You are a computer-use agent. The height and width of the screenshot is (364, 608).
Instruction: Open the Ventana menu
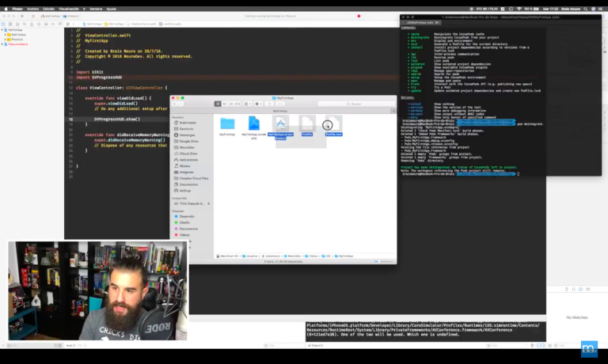[96, 9]
